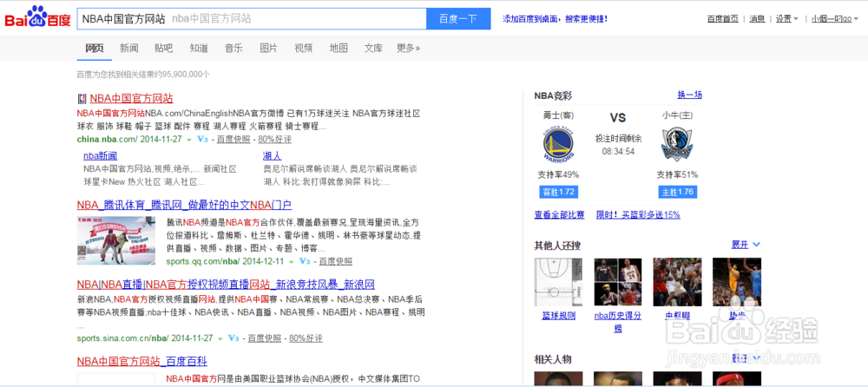Open 百度快照 of sports.qq.com result
Viewport: 868px width, 387px height.
click(335, 261)
